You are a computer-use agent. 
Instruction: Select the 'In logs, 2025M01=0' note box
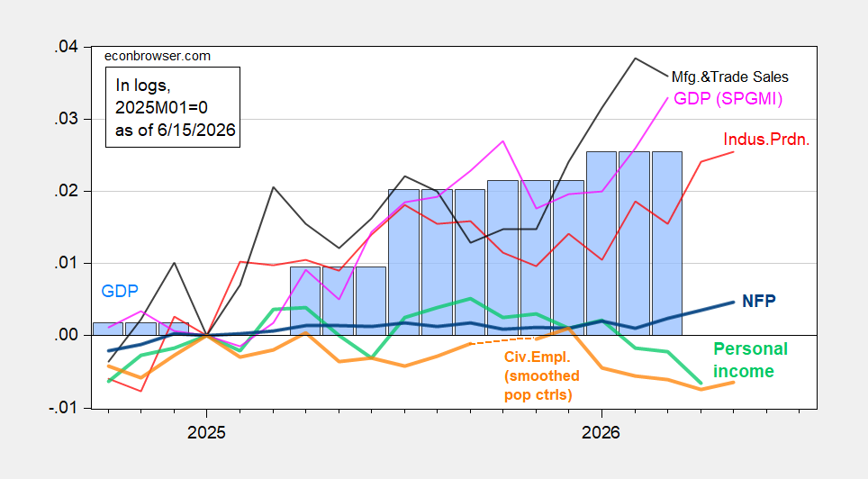173,107
